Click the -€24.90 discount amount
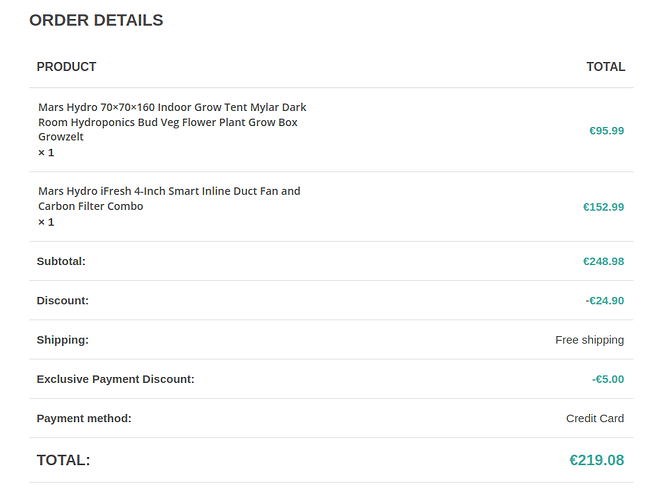The image size is (669, 500). coord(604,300)
